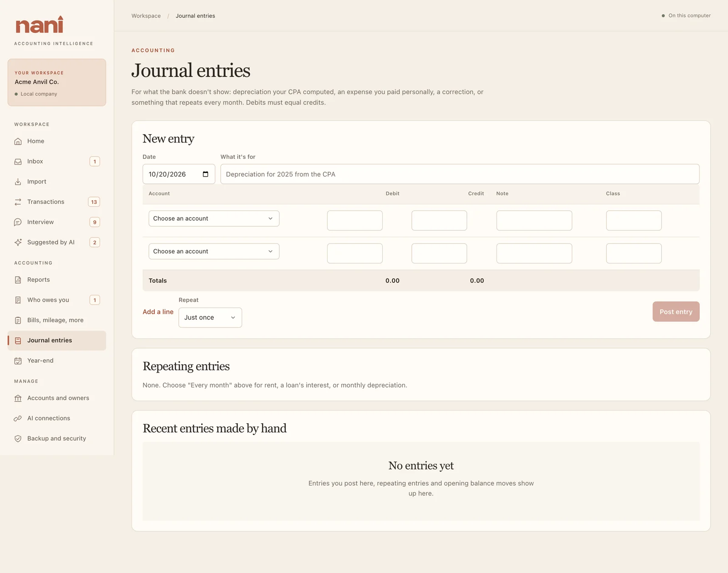Click the Journal entries book icon

[x=18, y=340]
